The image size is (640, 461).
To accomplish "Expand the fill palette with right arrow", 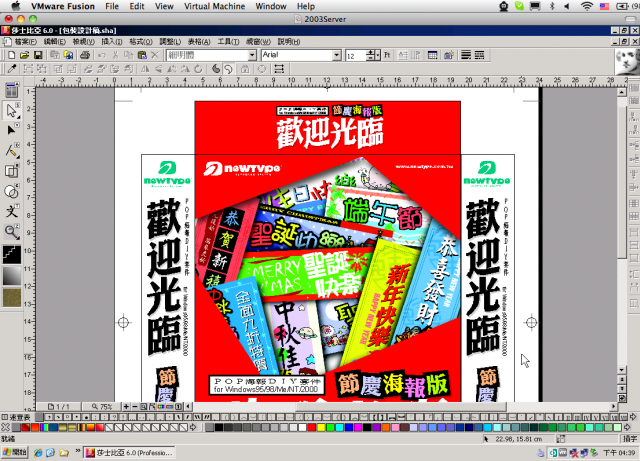I will point(193,428).
